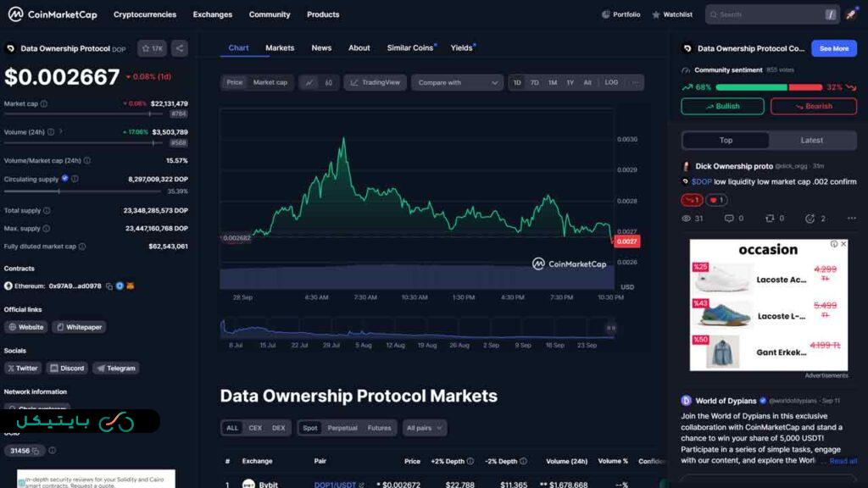
Task: Select the 7D chart time range
Action: [x=535, y=82]
